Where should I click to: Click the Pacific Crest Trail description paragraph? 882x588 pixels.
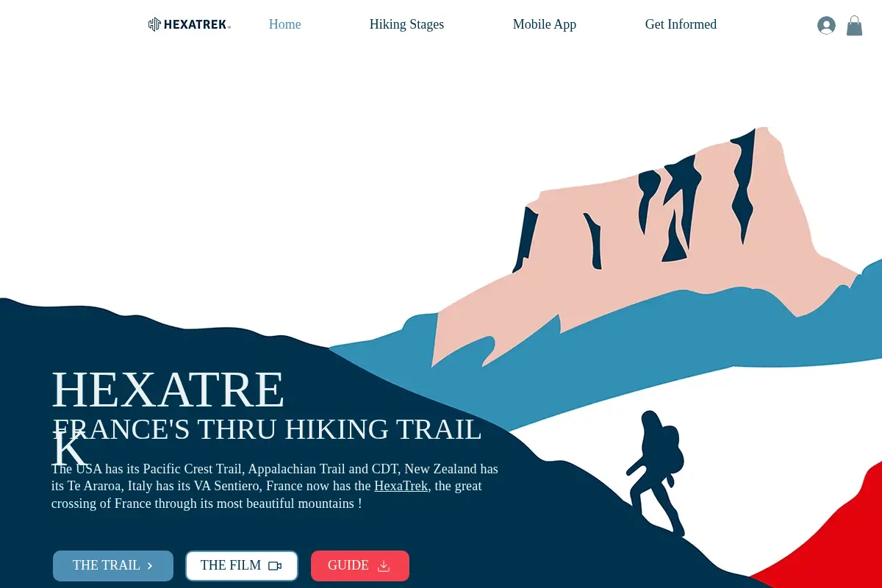click(275, 487)
